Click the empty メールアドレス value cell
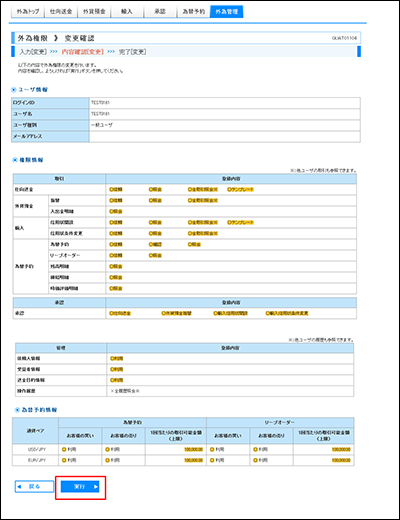Screen dimensions: 400x520 [225, 137]
